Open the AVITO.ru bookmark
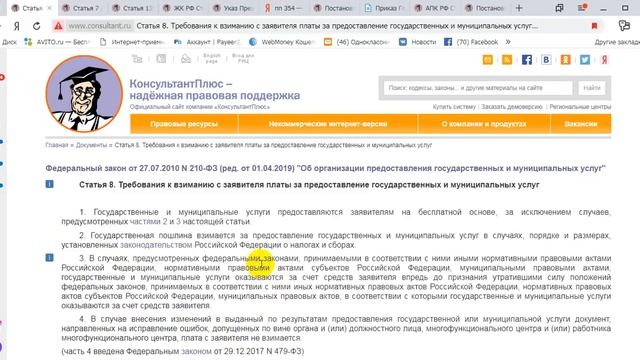The width and height of the screenshot is (640, 360). click(56, 42)
